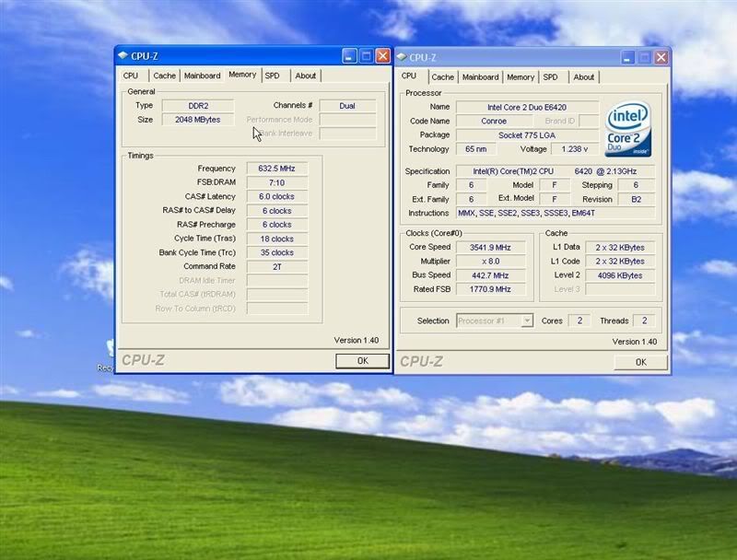Click the FSB:DRAM ratio value 7:10
Viewport: 737px width, 560px height.
pyautogui.click(x=277, y=182)
